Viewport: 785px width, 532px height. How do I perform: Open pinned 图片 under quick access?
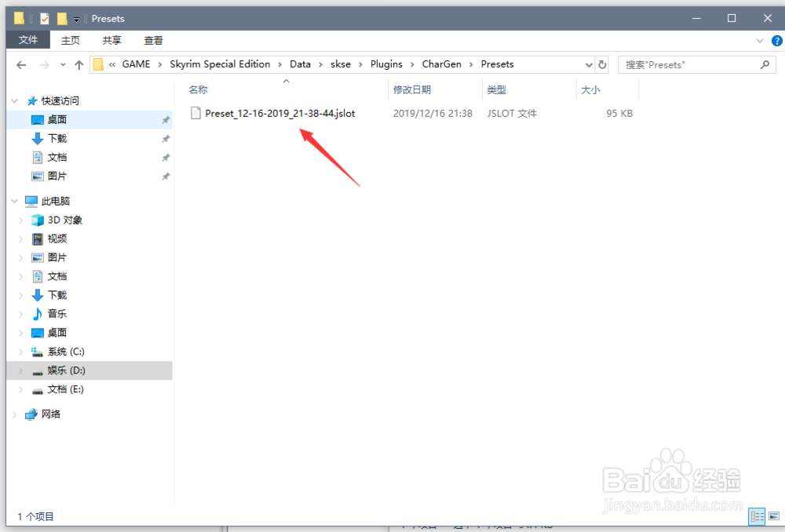(x=57, y=177)
